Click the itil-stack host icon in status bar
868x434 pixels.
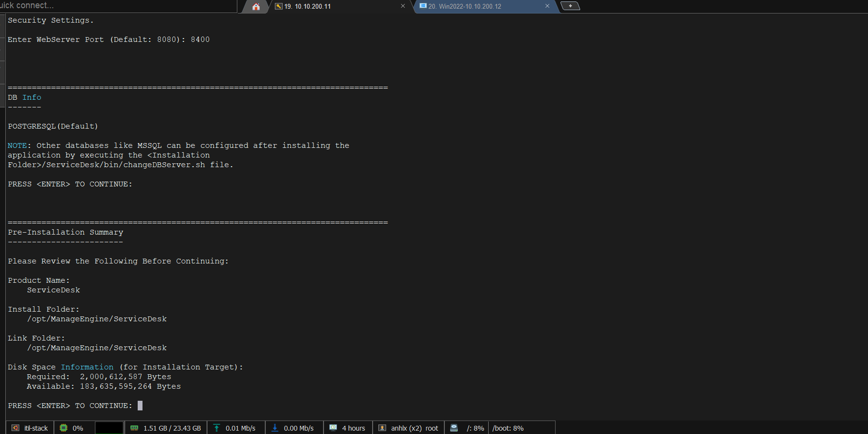click(15, 428)
